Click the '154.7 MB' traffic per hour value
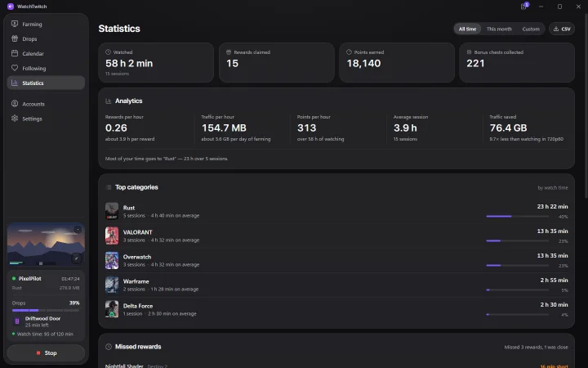Screen dimensions: 588x368 [x=224, y=128]
